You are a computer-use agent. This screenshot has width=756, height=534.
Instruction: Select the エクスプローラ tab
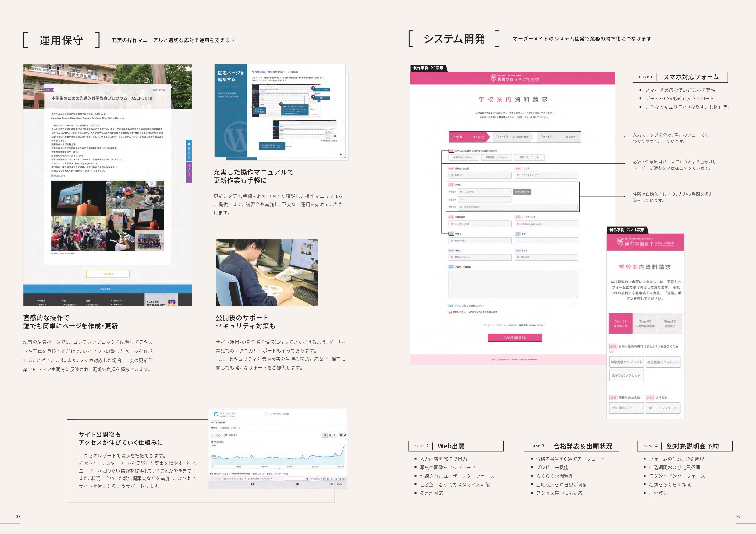(x=218, y=423)
